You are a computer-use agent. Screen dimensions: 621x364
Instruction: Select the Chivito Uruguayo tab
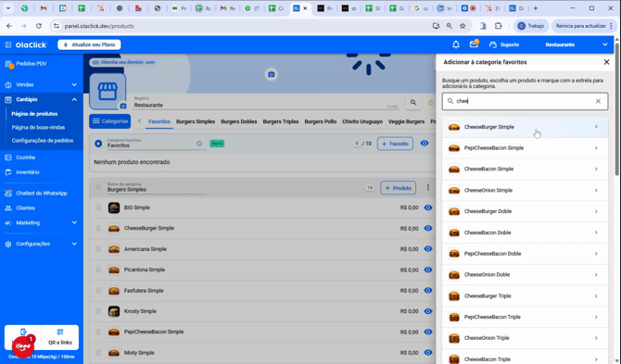362,121
